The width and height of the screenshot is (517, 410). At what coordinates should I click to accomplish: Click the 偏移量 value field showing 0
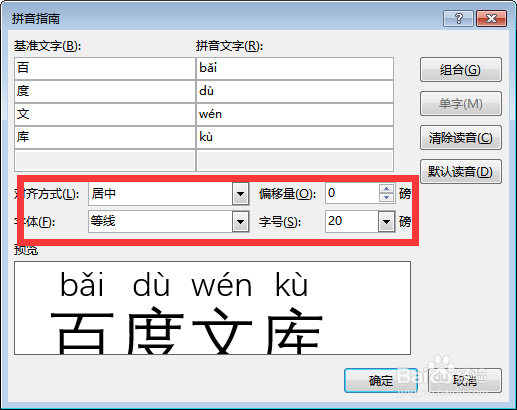pos(352,193)
